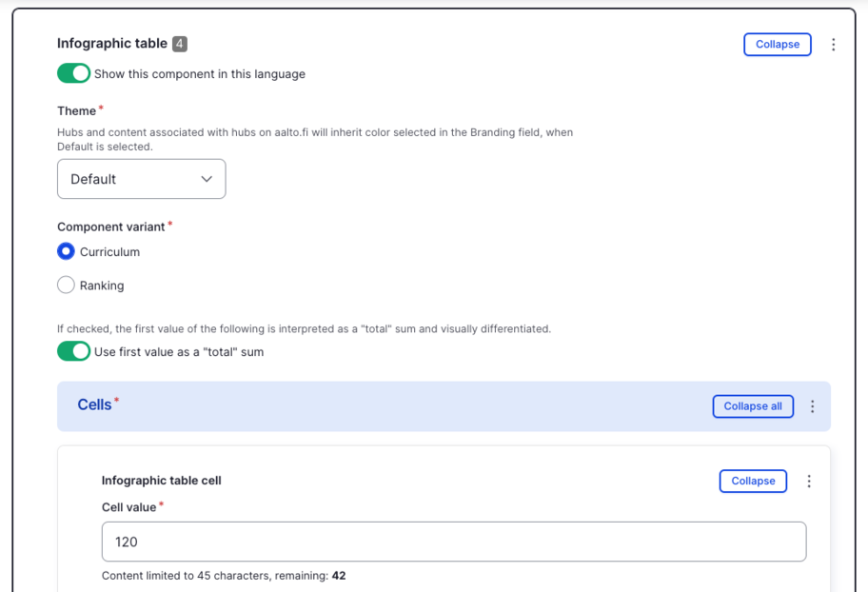Disable Use first value as total sum
The image size is (868, 592).
click(x=73, y=351)
